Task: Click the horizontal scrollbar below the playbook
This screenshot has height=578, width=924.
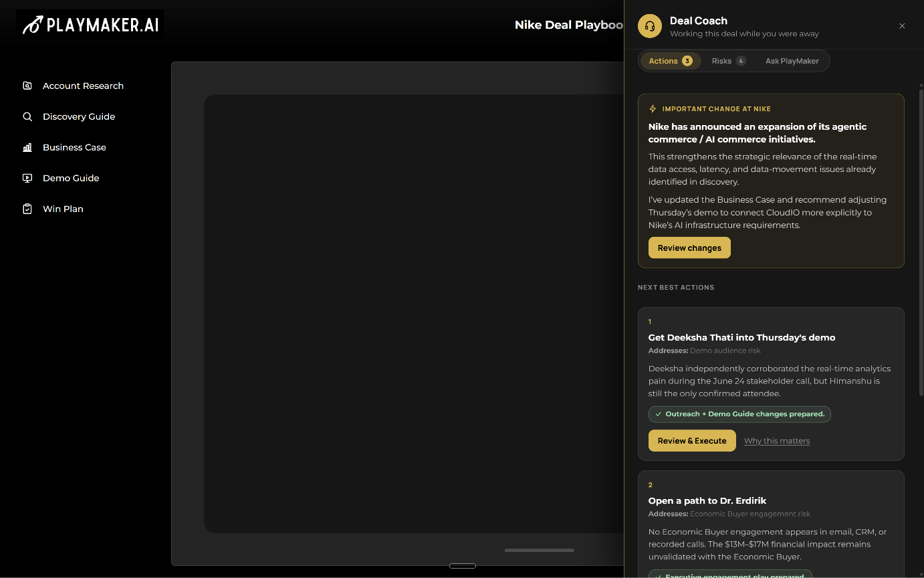Action: tap(540, 550)
